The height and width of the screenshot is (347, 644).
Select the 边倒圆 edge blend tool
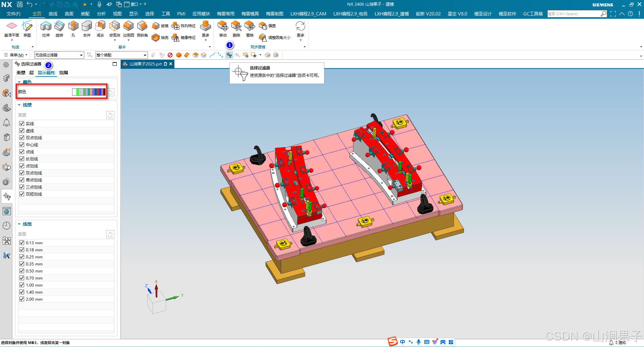pyautogui.click(x=128, y=29)
